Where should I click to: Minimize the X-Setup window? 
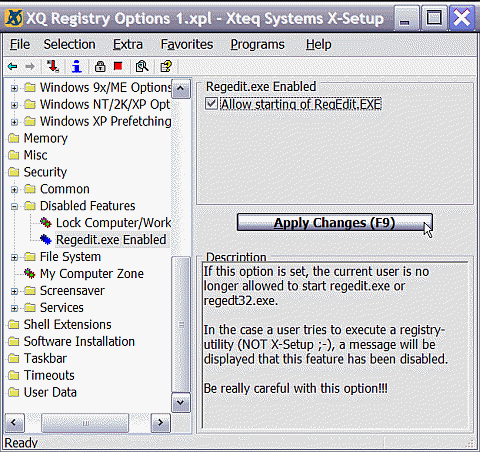point(405,19)
